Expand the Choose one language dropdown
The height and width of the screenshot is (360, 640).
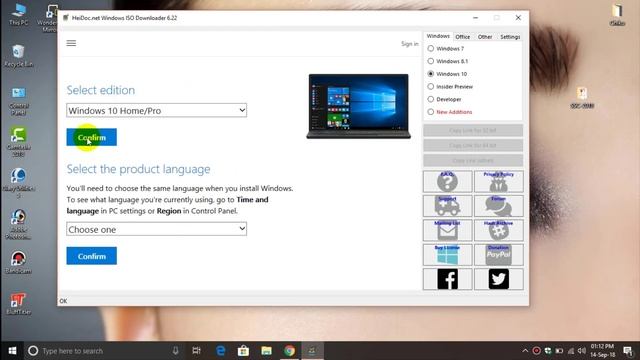coord(157,229)
